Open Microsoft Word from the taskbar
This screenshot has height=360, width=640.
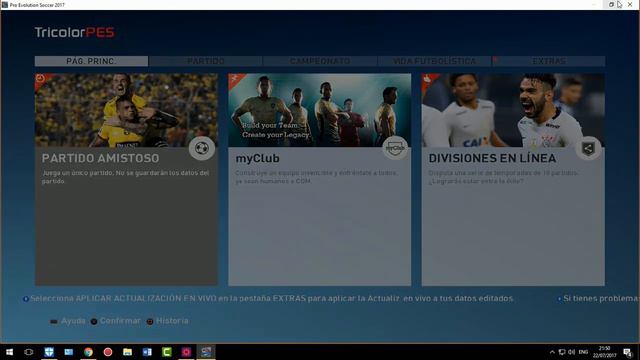point(147,352)
